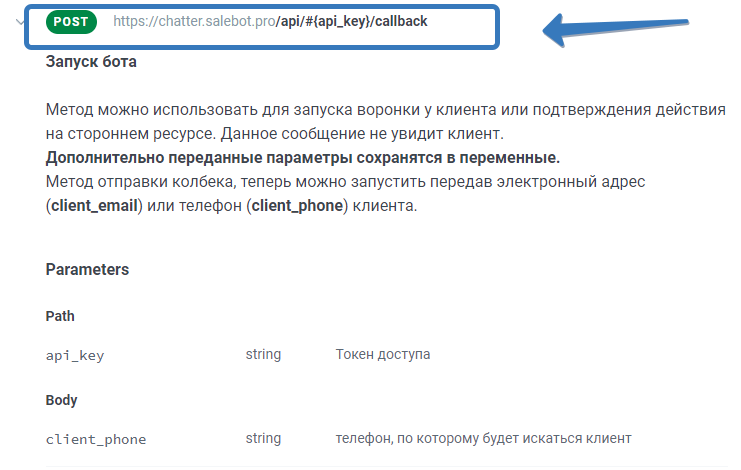Click the 'Токен доступа' description
Image resolution: width=741 pixels, height=470 pixels.
click(x=383, y=355)
